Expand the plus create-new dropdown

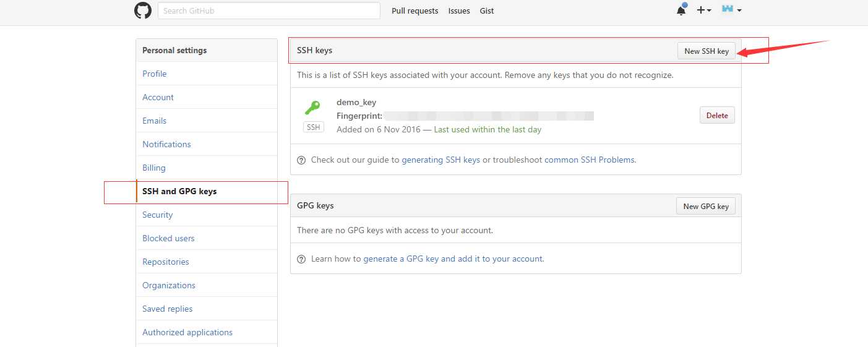coord(704,11)
